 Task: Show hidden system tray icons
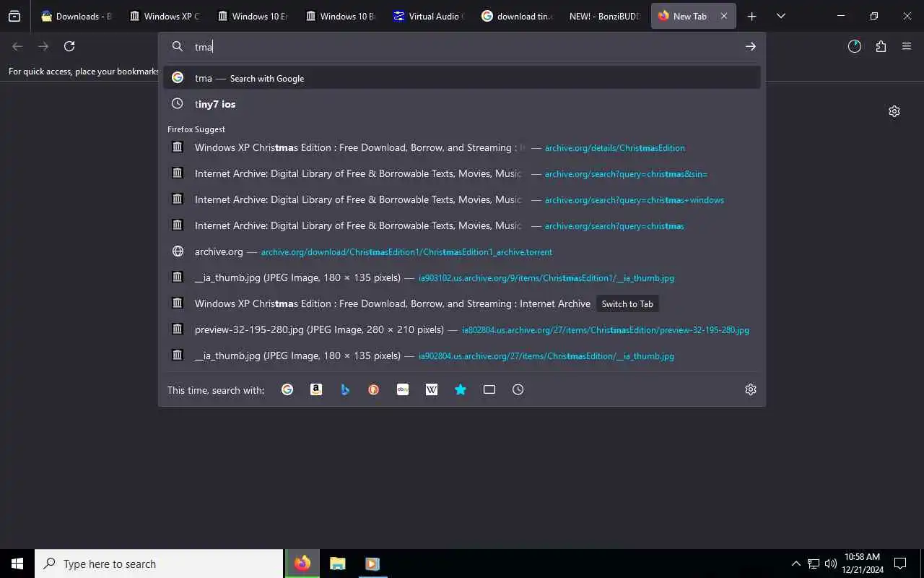[x=796, y=564]
